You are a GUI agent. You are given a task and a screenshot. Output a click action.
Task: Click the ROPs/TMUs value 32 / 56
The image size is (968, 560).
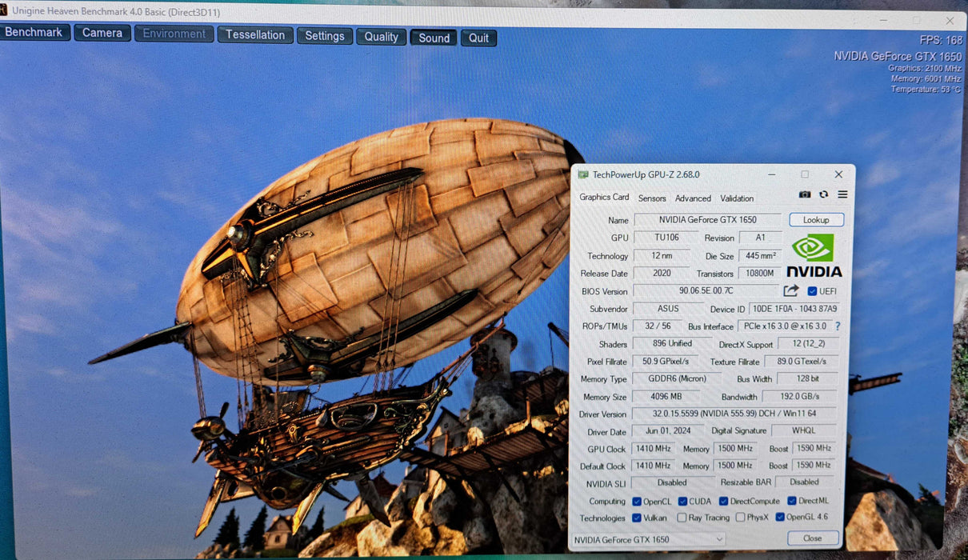click(658, 326)
